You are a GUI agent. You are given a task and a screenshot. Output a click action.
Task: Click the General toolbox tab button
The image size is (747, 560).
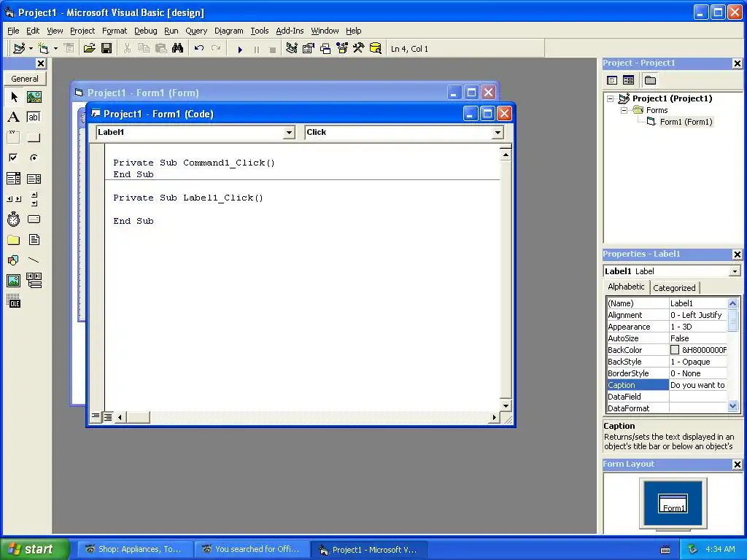tap(25, 79)
